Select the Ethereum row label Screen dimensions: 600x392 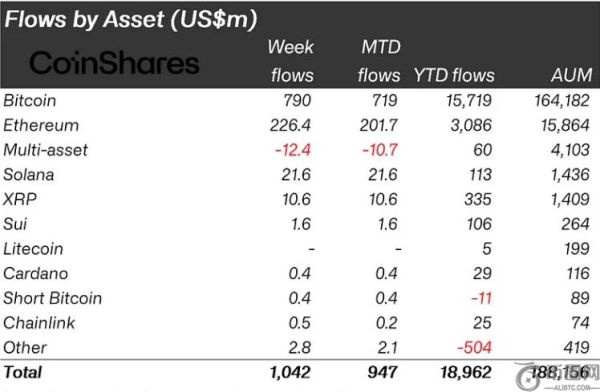point(41,126)
